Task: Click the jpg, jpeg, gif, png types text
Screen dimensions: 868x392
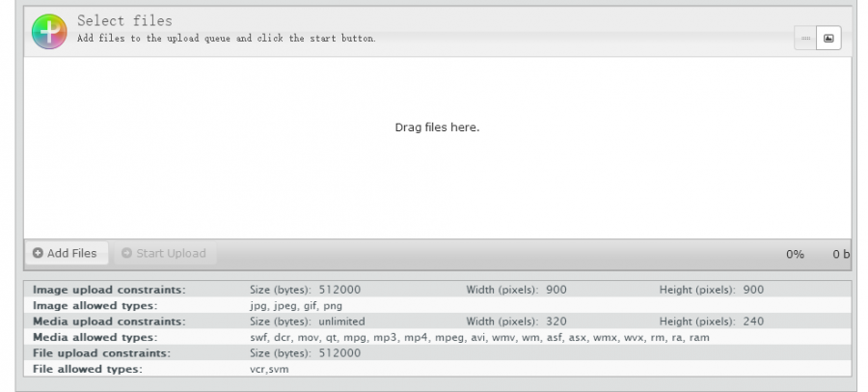Action: tap(296, 306)
